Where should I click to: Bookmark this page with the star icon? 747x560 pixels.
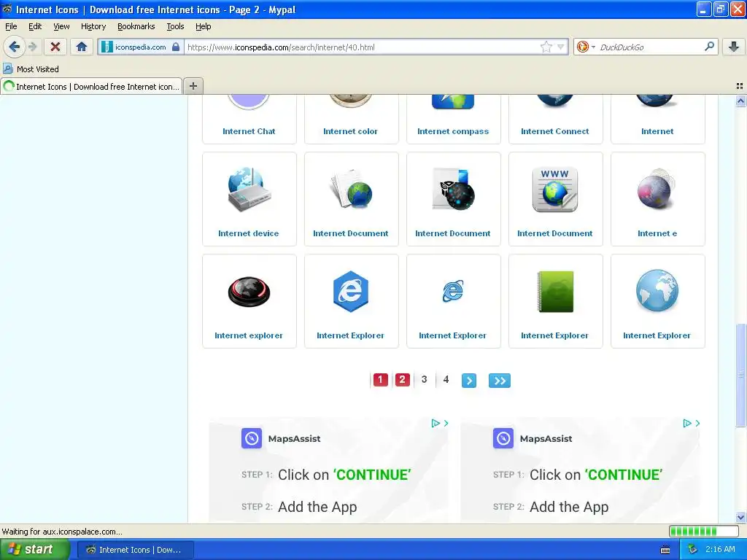(546, 47)
